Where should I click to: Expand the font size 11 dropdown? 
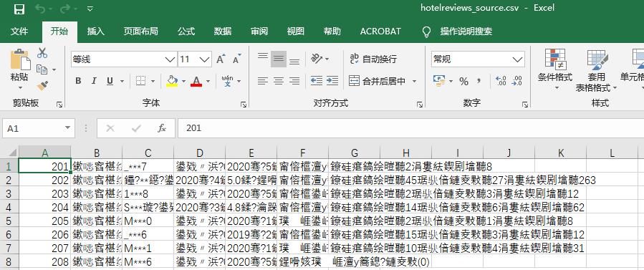(204, 59)
